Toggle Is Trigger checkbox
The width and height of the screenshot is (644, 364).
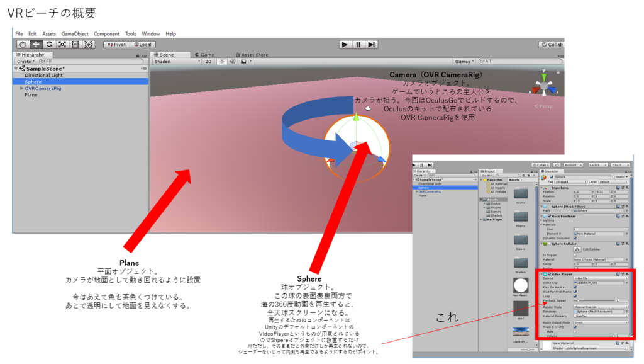575,255
